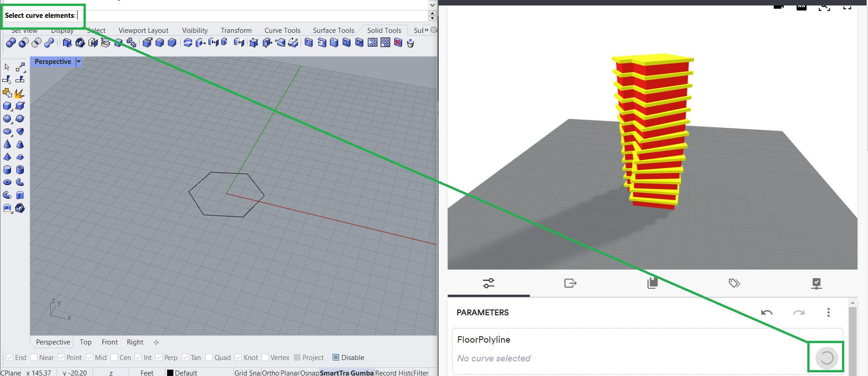Click the black Default layer color swatch
The width and height of the screenshot is (868, 376).
[x=170, y=372]
